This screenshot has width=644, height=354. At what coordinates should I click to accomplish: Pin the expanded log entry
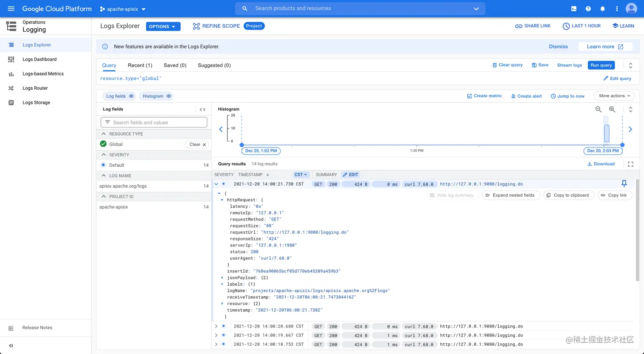[624, 183]
